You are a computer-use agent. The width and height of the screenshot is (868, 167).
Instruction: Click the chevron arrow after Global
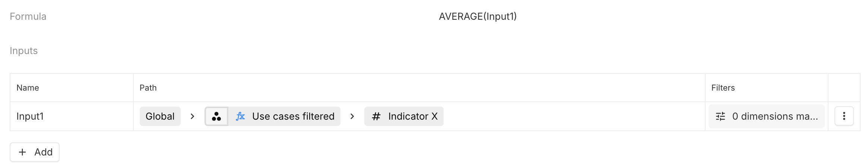point(192,117)
